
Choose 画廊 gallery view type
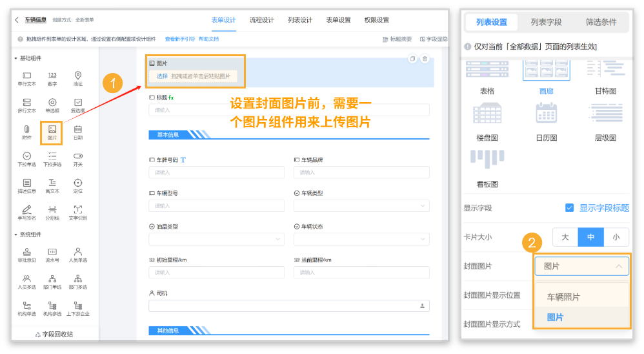pyautogui.click(x=547, y=78)
